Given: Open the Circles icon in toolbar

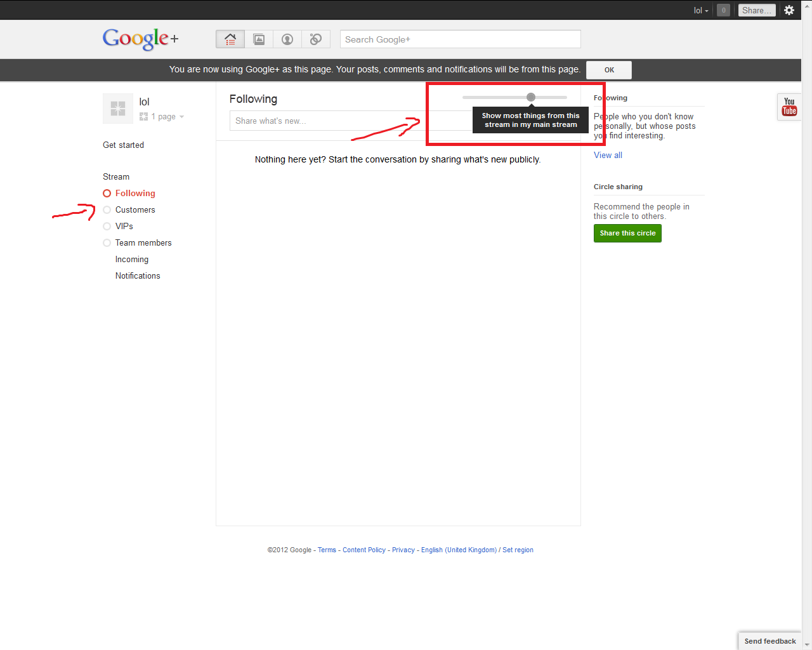Looking at the screenshot, I should click(x=316, y=39).
